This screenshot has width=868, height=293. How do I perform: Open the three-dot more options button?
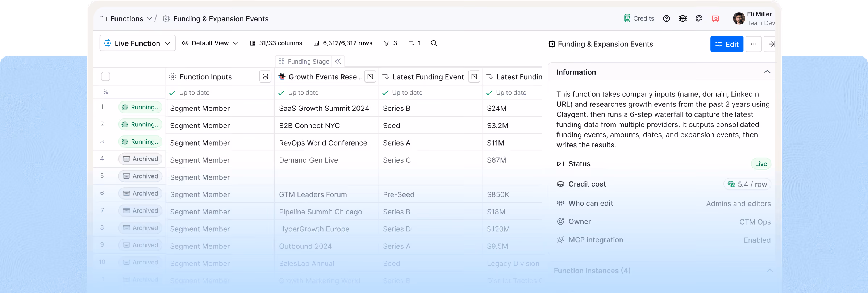coord(754,44)
